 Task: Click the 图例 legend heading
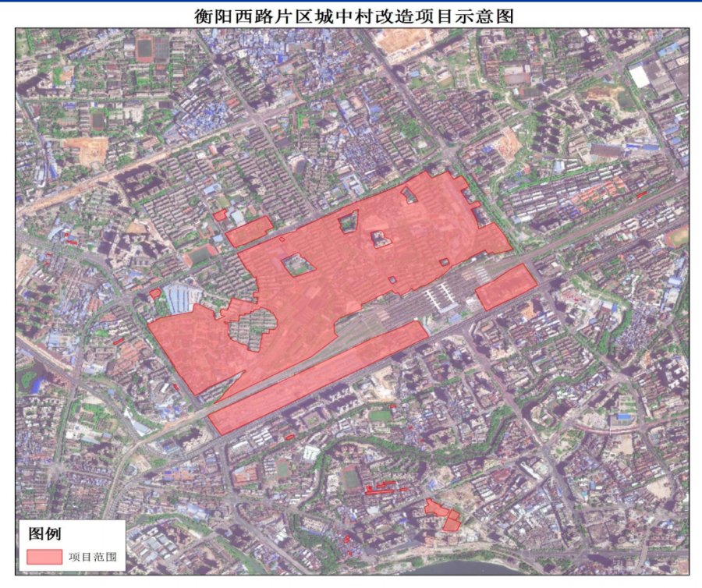pyautogui.click(x=44, y=534)
